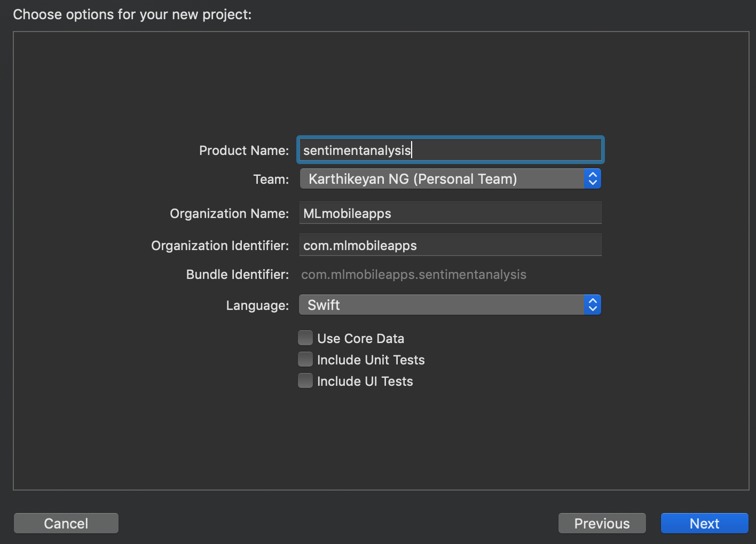Click the 'Product Name:' label
This screenshot has width=756, height=544.
244,151
